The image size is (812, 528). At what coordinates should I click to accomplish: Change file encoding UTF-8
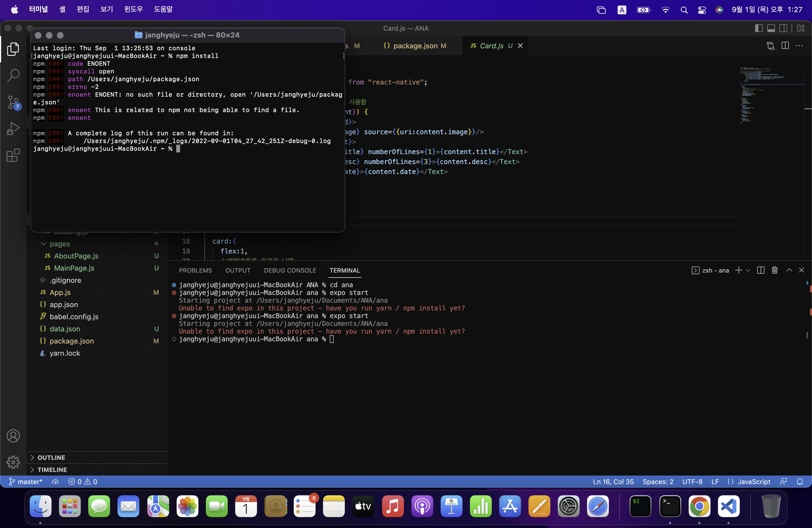pos(692,482)
